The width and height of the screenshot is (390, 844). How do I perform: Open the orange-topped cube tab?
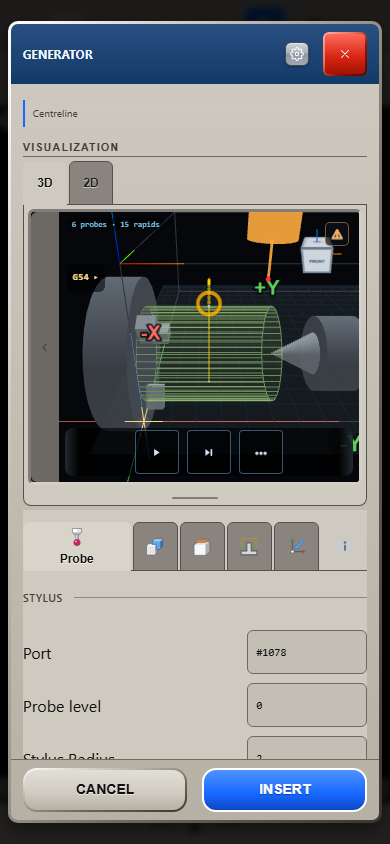coord(202,546)
